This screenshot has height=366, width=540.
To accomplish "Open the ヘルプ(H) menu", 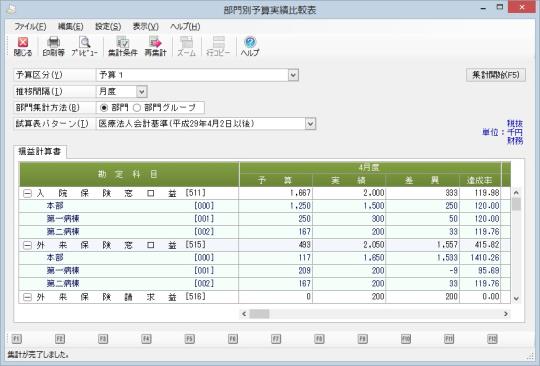I will (x=185, y=27).
